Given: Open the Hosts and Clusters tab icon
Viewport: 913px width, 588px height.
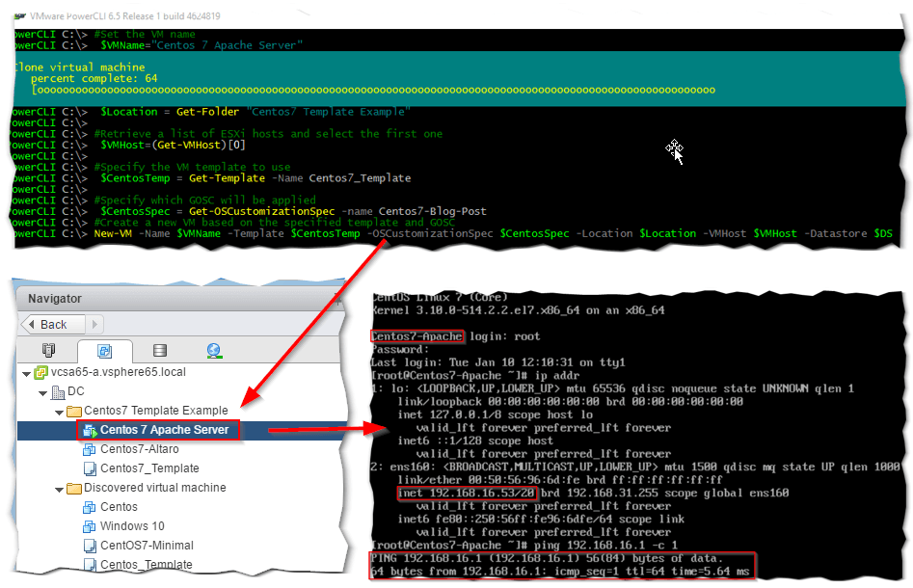Looking at the screenshot, I should (49, 351).
